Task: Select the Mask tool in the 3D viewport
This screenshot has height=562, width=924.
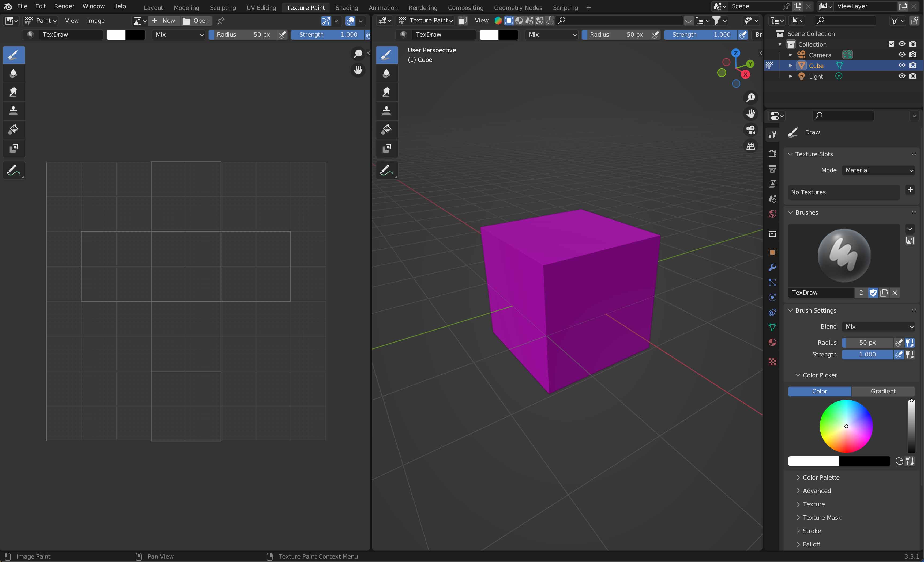Action: point(387,148)
